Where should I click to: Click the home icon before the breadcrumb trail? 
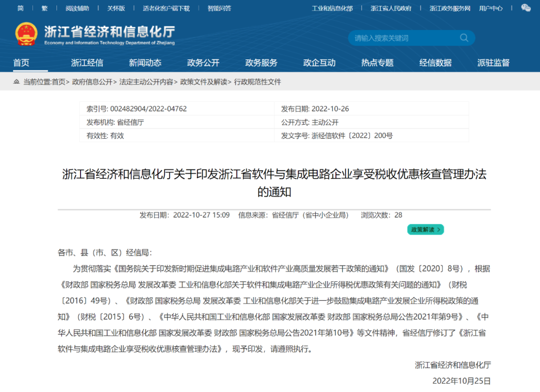17,81
